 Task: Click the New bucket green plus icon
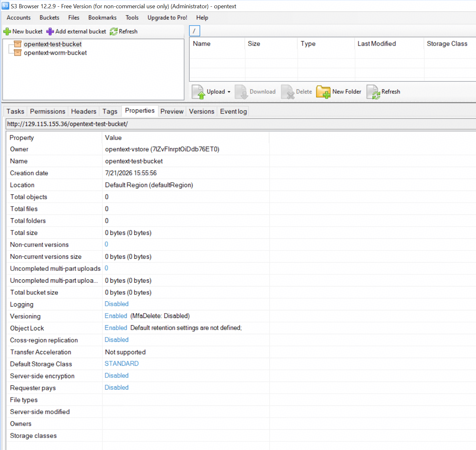point(7,32)
